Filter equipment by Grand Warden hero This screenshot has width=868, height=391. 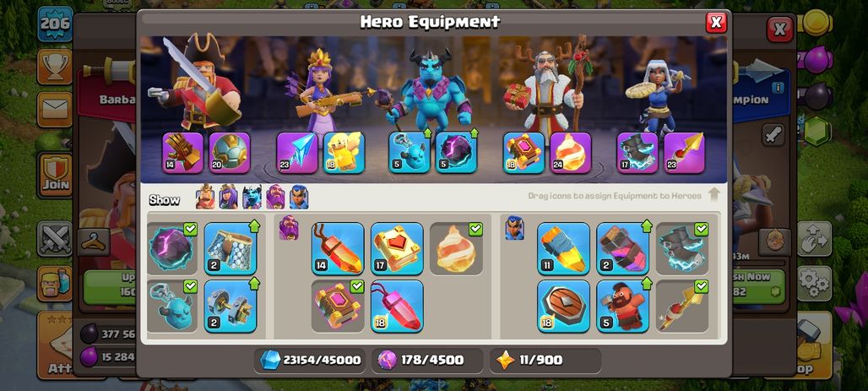coord(275,197)
